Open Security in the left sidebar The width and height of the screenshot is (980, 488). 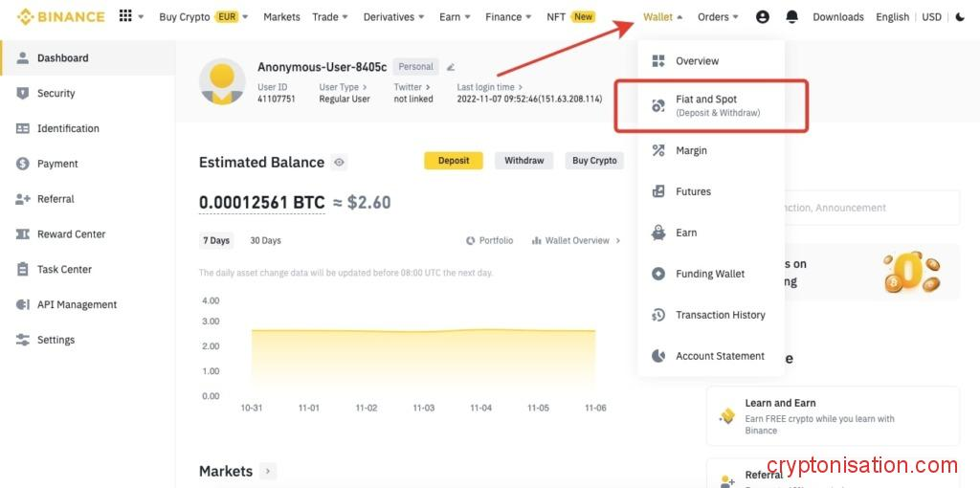click(x=56, y=93)
